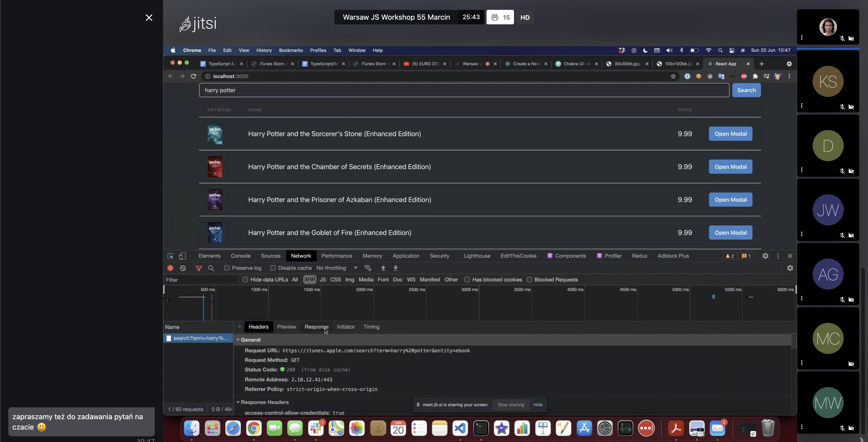
Task: Open options for participant JW
Action: [802, 234]
